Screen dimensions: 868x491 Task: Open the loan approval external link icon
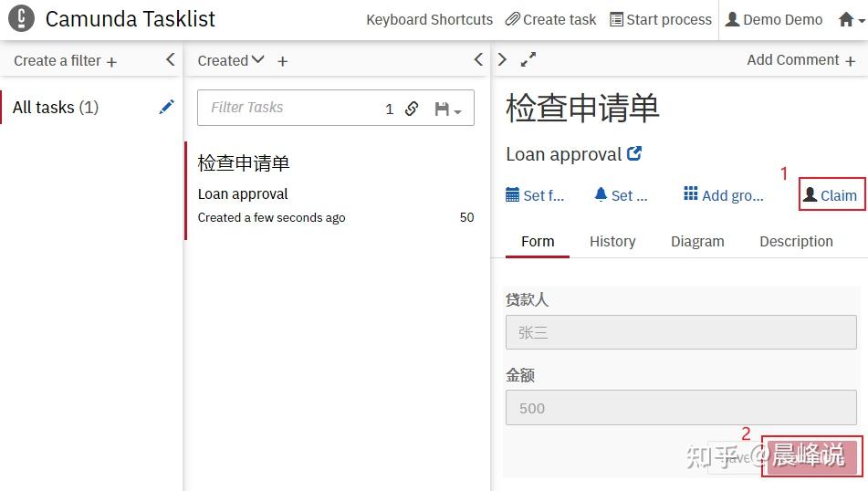pos(634,154)
